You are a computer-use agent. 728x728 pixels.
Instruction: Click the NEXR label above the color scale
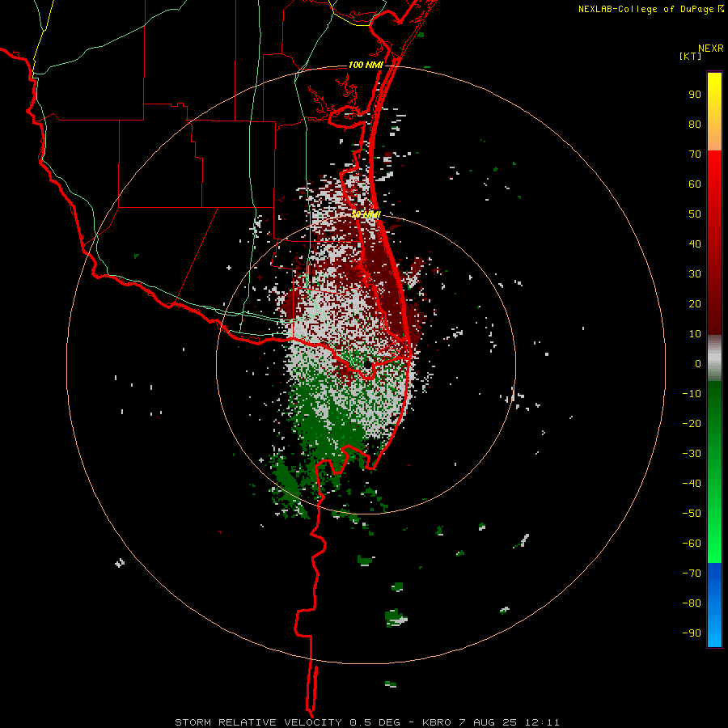click(x=711, y=49)
